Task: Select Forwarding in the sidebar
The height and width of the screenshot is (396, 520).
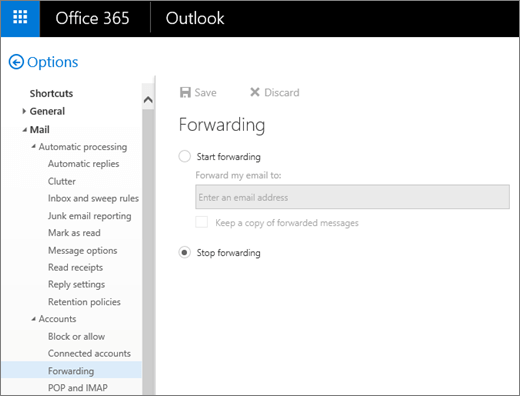Action: 71,371
